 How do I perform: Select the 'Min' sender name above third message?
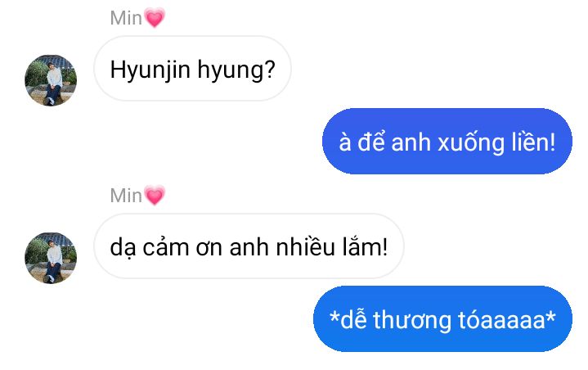[126, 196]
